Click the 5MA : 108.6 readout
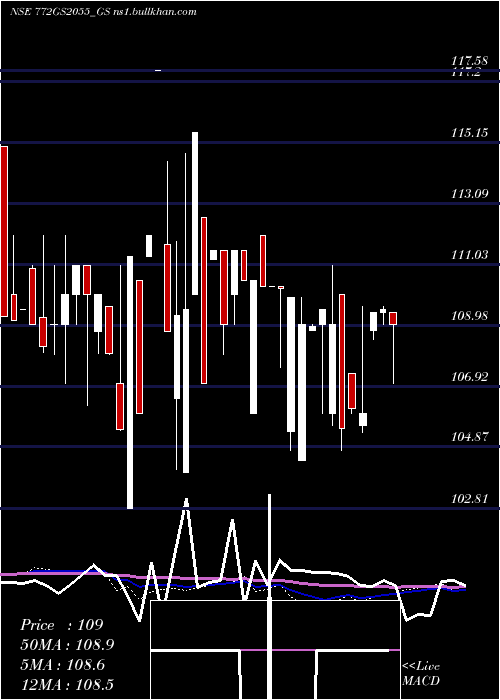The width and height of the screenshot is (500, 700). point(62,665)
